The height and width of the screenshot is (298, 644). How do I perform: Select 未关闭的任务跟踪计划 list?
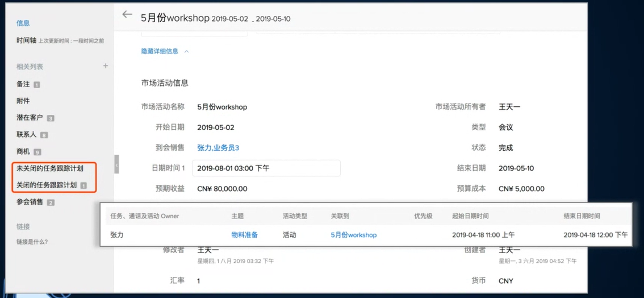50,168
